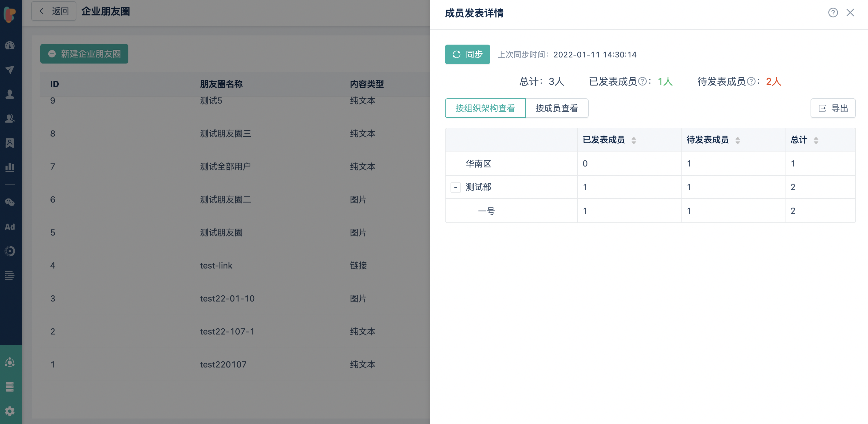Sort by 已发表成员 column

tap(634, 141)
